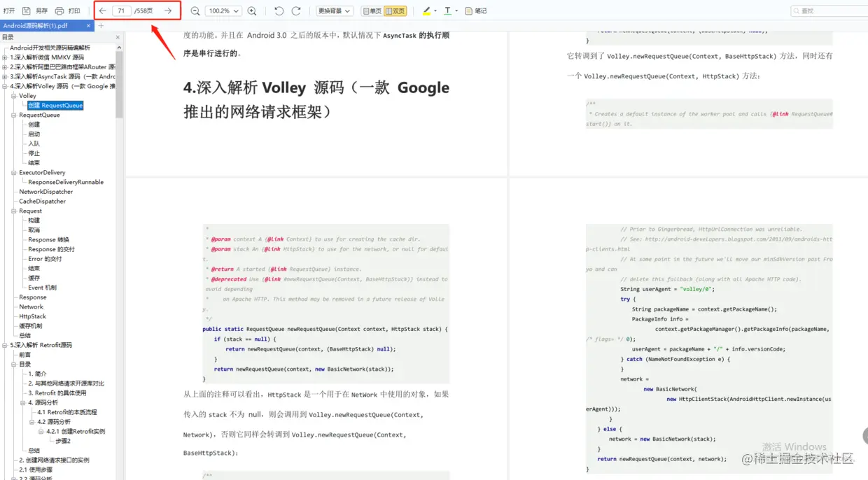Click the page number input field
The width and height of the screenshot is (868, 480).
point(122,10)
